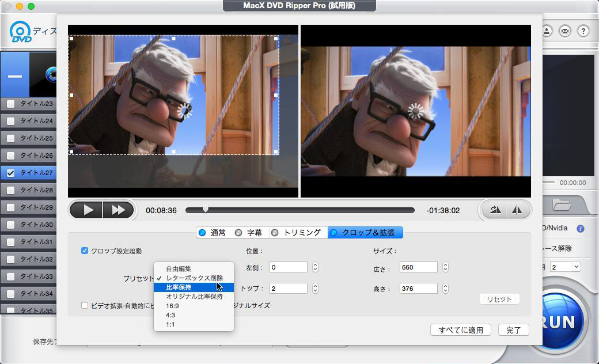Enable ビデオ拡張 checkbox
The width and height of the screenshot is (599, 364).
point(85,305)
